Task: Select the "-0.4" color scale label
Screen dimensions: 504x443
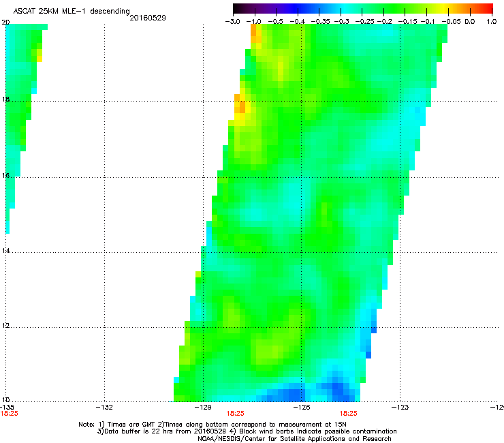Action: [x=298, y=22]
